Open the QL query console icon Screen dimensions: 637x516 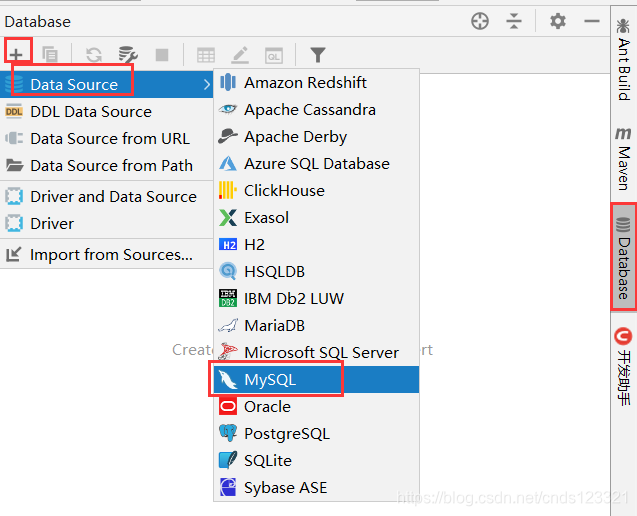274,55
